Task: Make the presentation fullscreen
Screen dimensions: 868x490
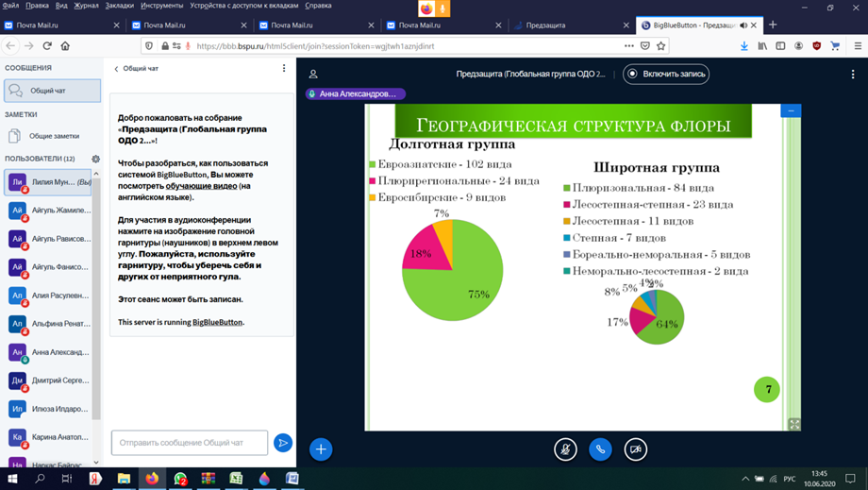Action: [x=793, y=425]
